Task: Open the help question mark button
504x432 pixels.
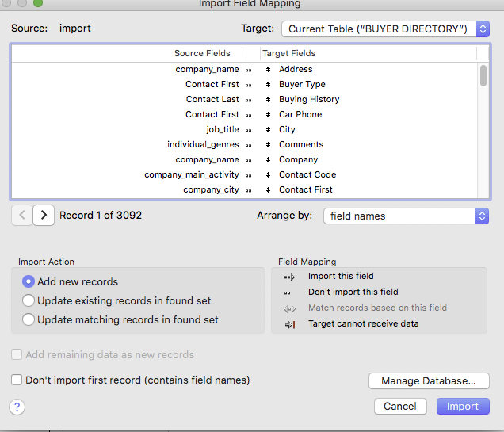Action: pyautogui.click(x=17, y=407)
